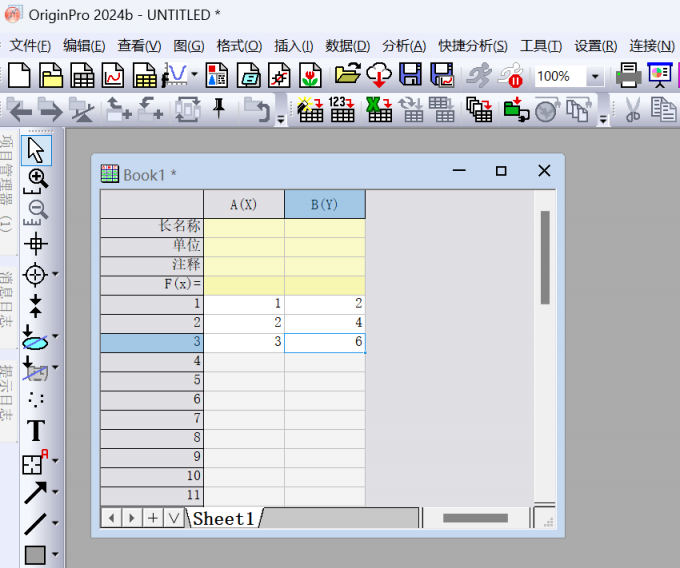Open the 图(G) menu

[189, 46]
